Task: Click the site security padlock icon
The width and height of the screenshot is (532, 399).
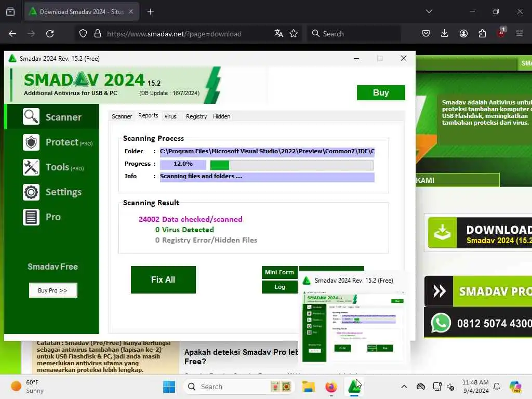Action: 98,34
